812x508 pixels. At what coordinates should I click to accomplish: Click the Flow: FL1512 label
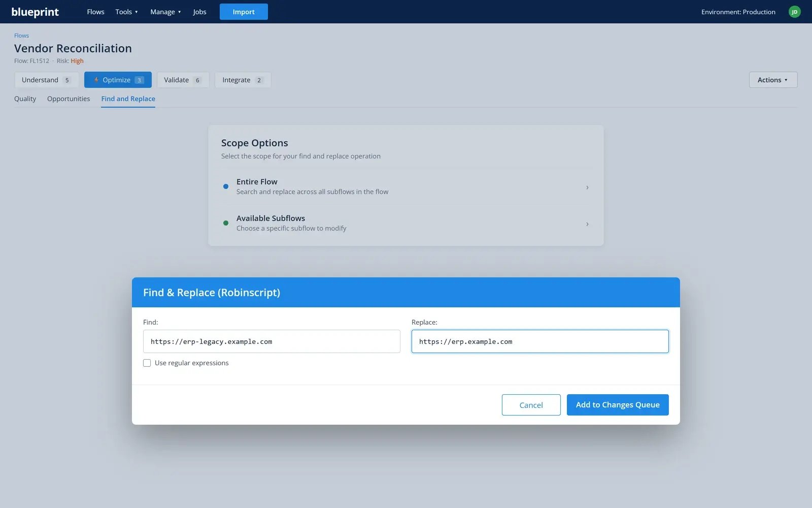31,61
